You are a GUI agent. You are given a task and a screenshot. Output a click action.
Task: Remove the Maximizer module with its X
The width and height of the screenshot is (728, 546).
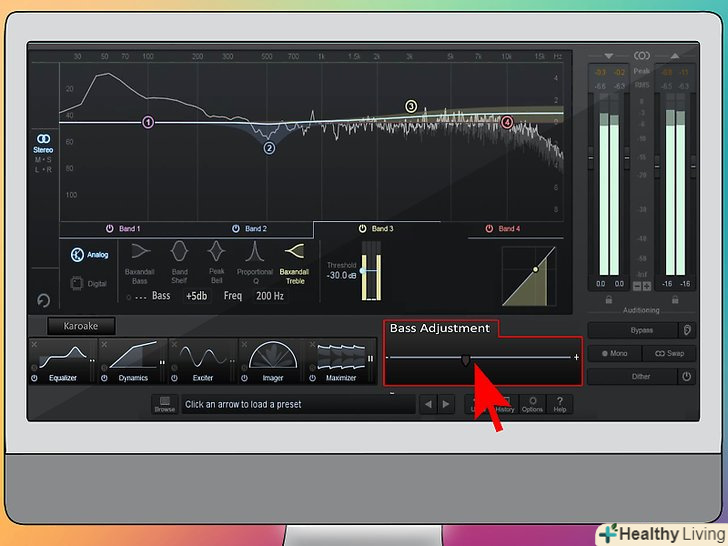pos(312,344)
